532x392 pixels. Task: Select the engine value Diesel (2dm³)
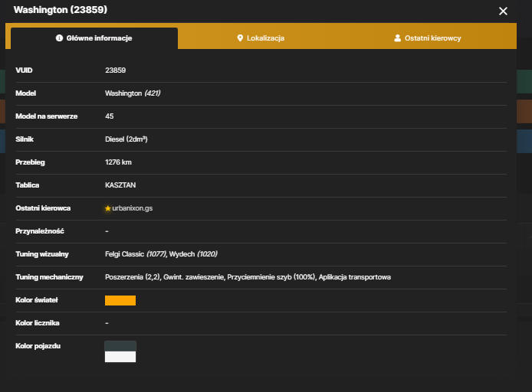(126, 139)
